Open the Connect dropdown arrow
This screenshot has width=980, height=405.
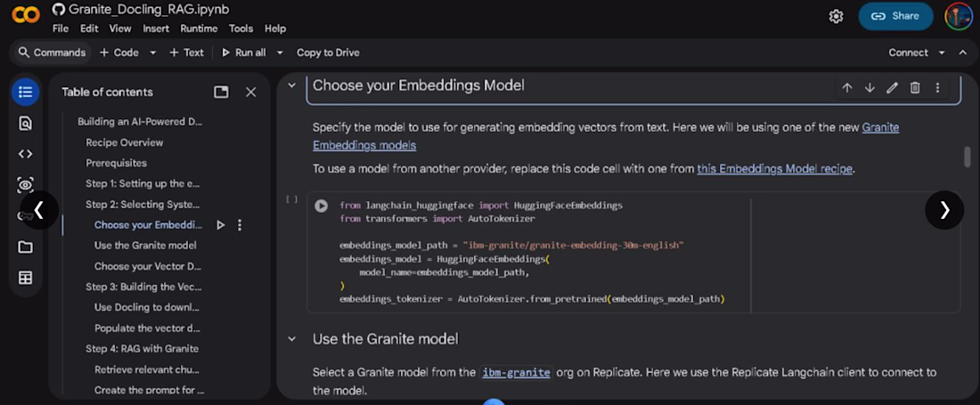(942, 53)
